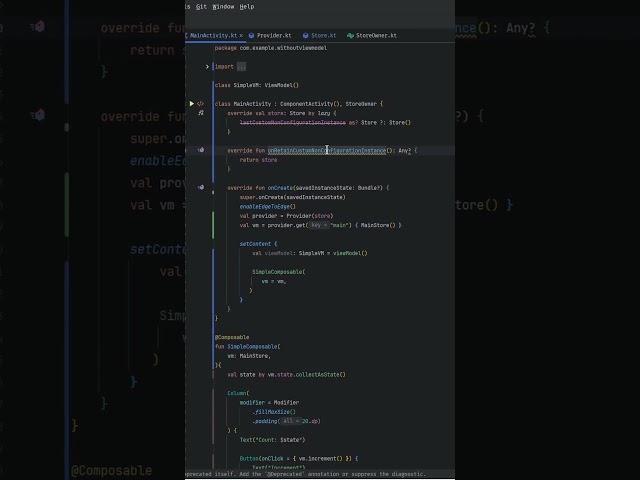The width and height of the screenshot is (640, 480).
Task: Click the onRetainCustomNonConfigurationInstance function name
Action: pyautogui.click(x=327, y=151)
